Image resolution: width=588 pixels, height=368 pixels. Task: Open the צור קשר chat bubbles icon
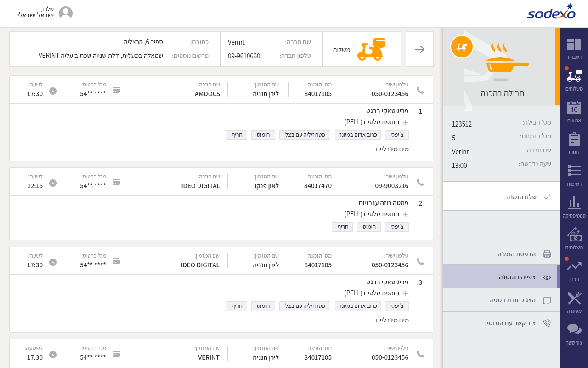click(574, 330)
